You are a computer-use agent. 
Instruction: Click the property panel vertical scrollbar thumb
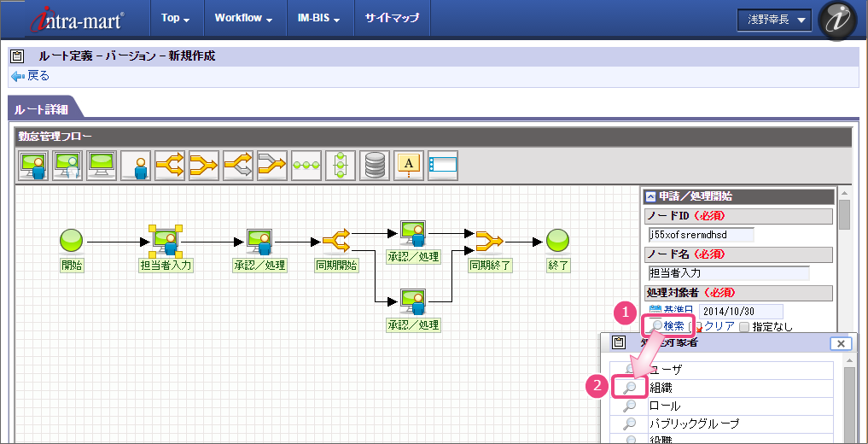point(844,214)
